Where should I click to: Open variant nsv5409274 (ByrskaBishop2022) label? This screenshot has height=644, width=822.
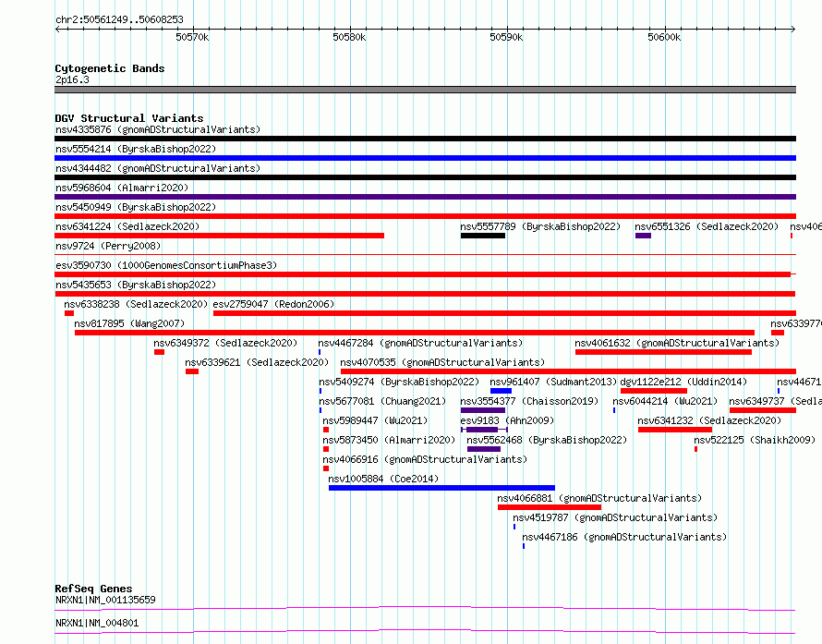pyautogui.click(x=399, y=382)
